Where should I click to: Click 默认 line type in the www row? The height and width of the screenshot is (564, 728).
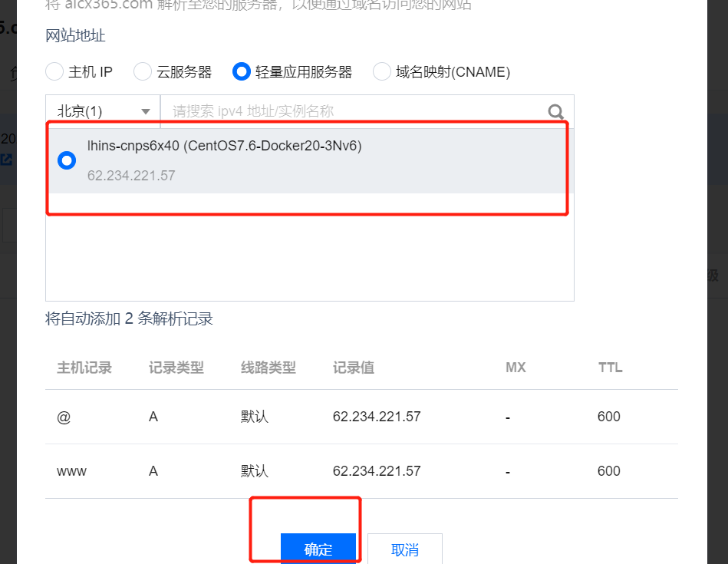point(255,470)
